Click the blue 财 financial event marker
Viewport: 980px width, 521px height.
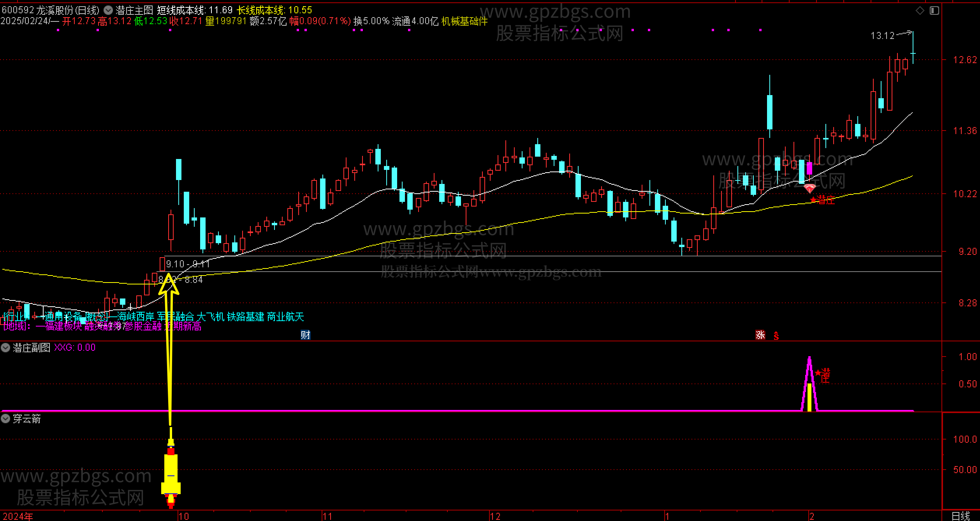[305, 335]
